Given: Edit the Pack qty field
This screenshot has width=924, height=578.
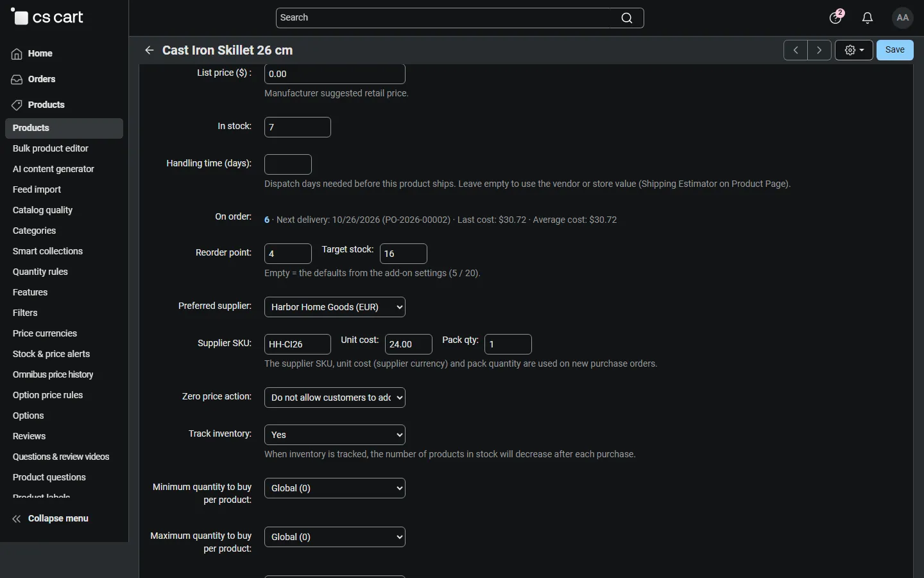Looking at the screenshot, I should click(x=508, y=344).
